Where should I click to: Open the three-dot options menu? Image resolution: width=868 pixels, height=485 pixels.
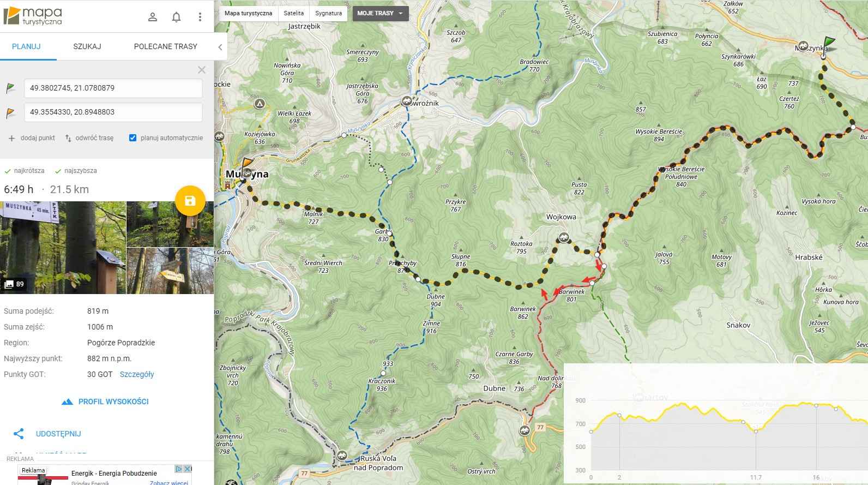click(200, 17)
